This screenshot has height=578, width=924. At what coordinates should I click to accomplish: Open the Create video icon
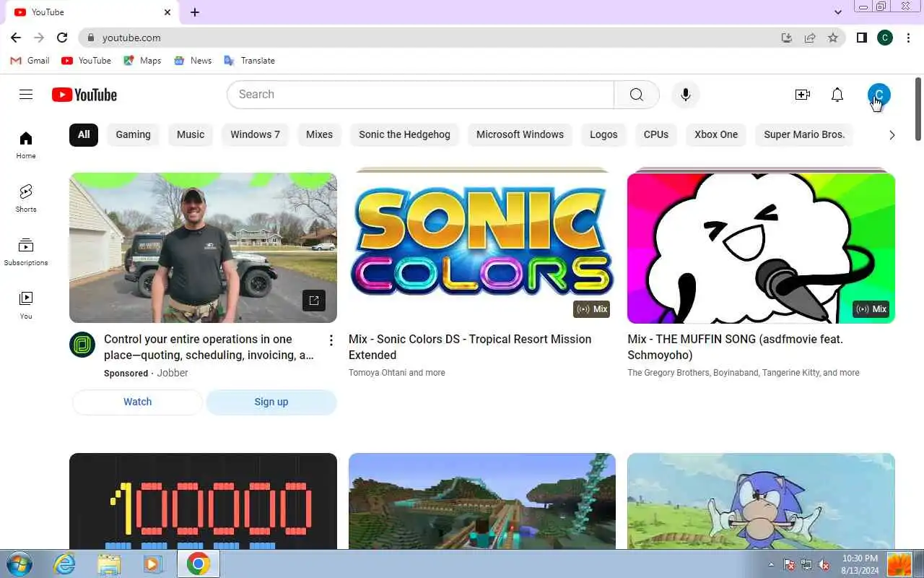(x=802, y=95)
